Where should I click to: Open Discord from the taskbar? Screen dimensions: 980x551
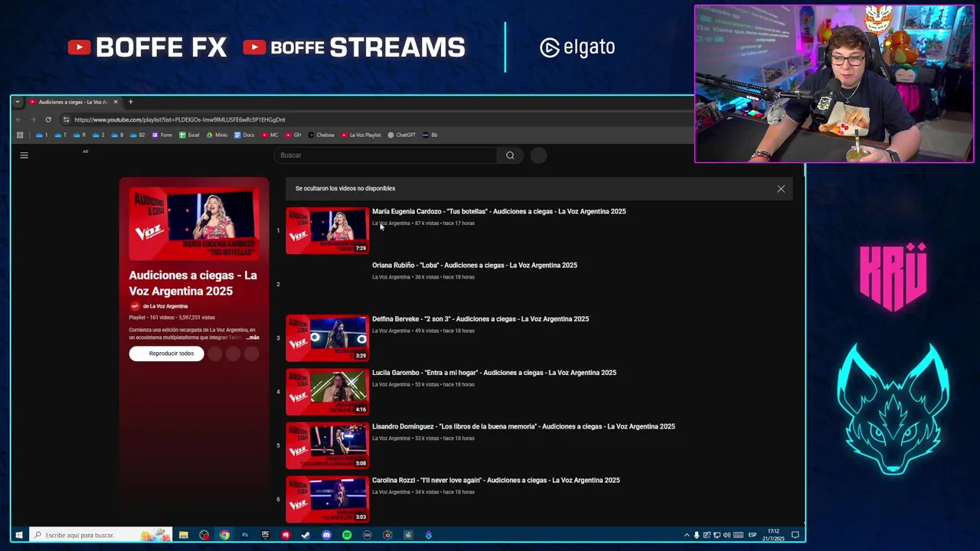coord(326,535)
